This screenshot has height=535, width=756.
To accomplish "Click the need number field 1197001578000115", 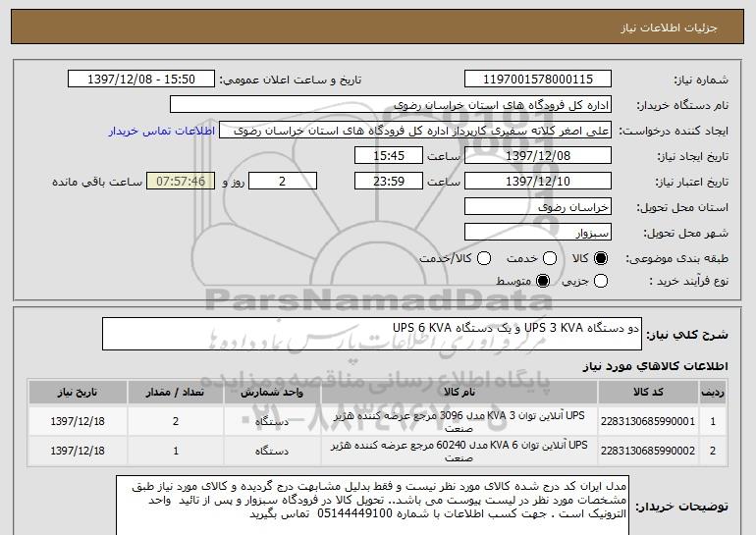I will [538, 80].
